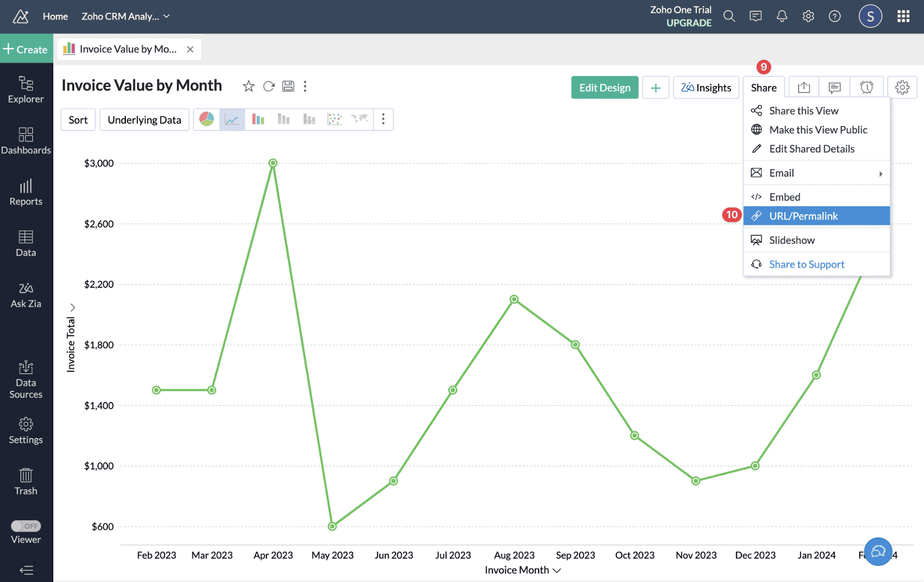Select the stacked bar chart type
The height and width of the screenshot is (582, 924).
click(284, 120)
